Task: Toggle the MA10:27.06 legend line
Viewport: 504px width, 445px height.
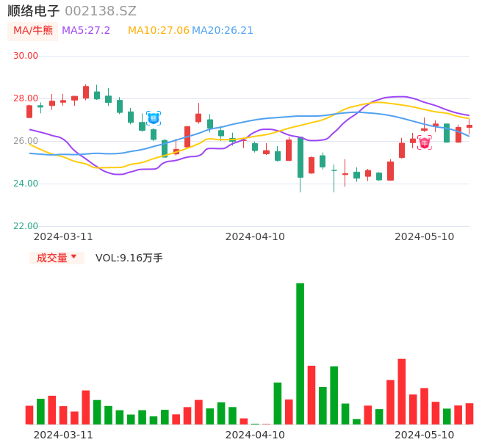Action: (x=158, y=31)
